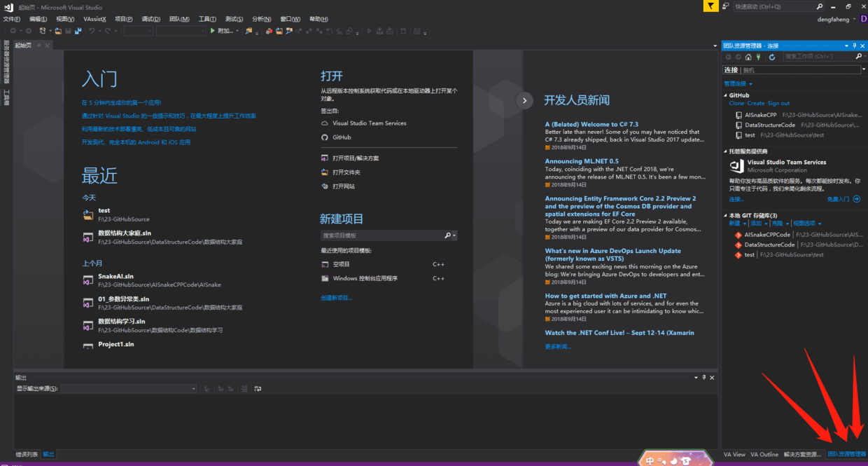Click the green Start attach play icon

(213, 31)
